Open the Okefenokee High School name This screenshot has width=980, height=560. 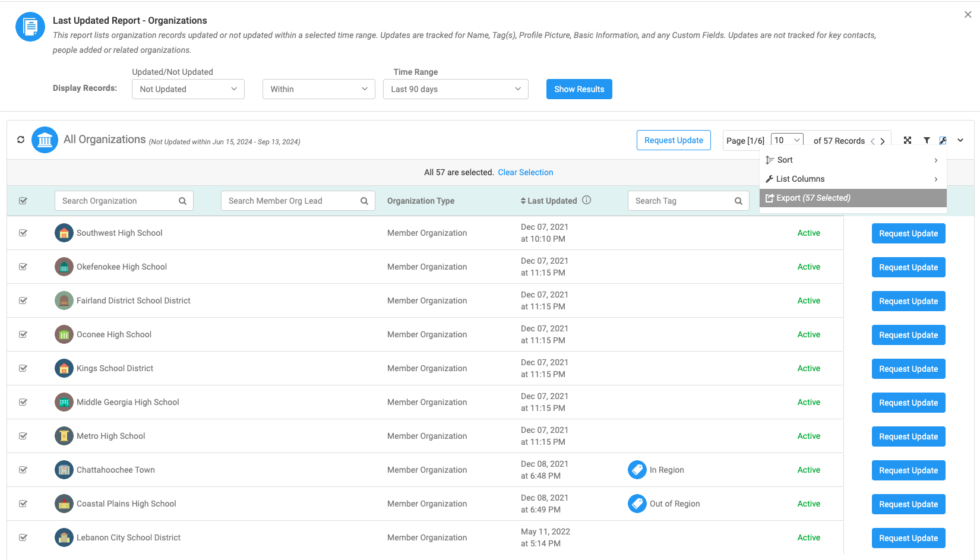[x=122, y=267]
